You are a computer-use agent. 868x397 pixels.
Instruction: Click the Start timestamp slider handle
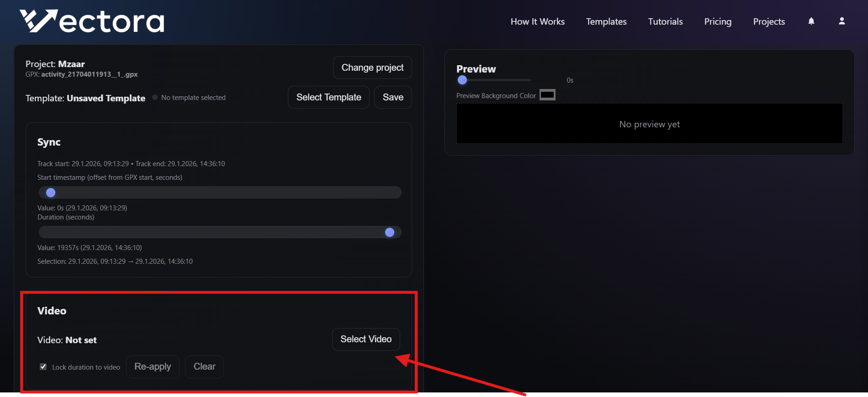[51, 193]
